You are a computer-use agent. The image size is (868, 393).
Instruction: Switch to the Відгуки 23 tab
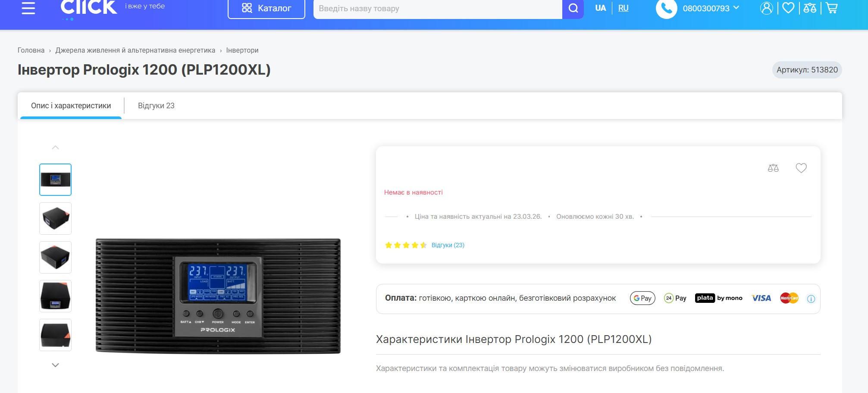pos(156,106)
